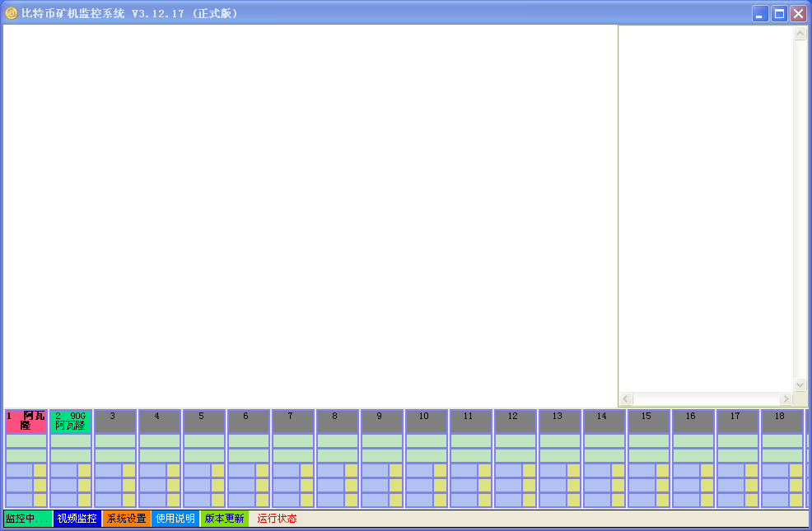Click the 运行状态 label
This screenshot has height=531, width=812.
tap(277, 518)
